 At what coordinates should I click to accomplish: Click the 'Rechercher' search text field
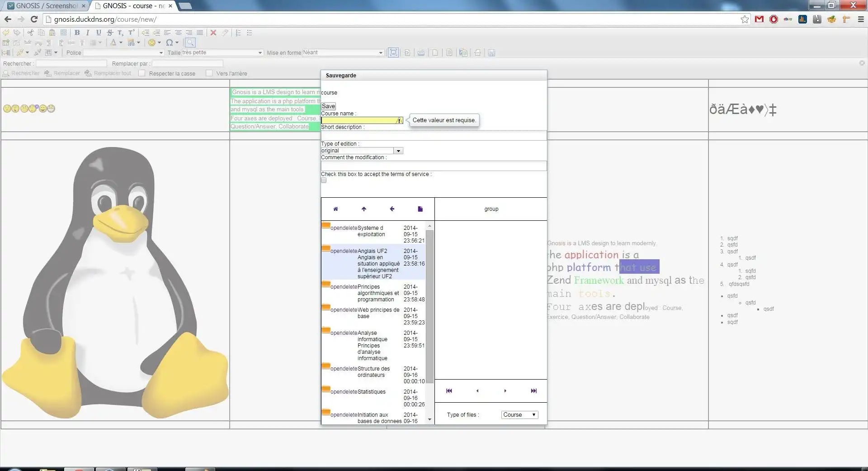pos(71,63)
